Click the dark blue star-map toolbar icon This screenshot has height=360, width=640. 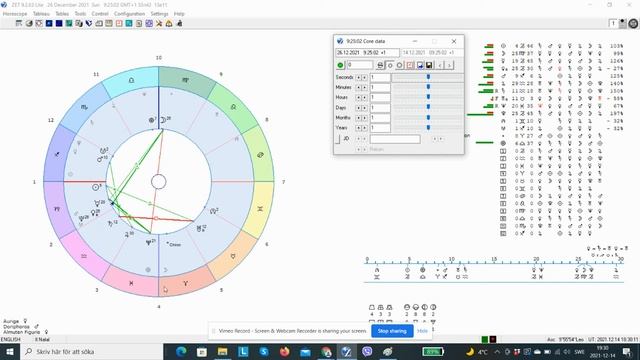click(x=49, y=23)
